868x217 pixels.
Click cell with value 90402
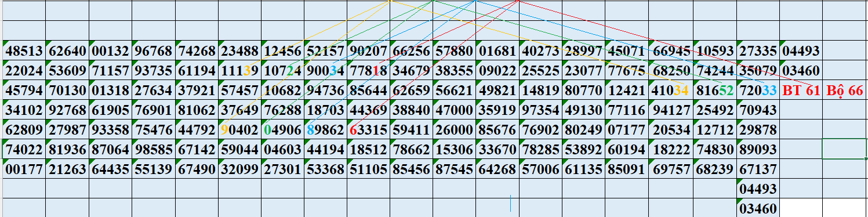point(239,130)
